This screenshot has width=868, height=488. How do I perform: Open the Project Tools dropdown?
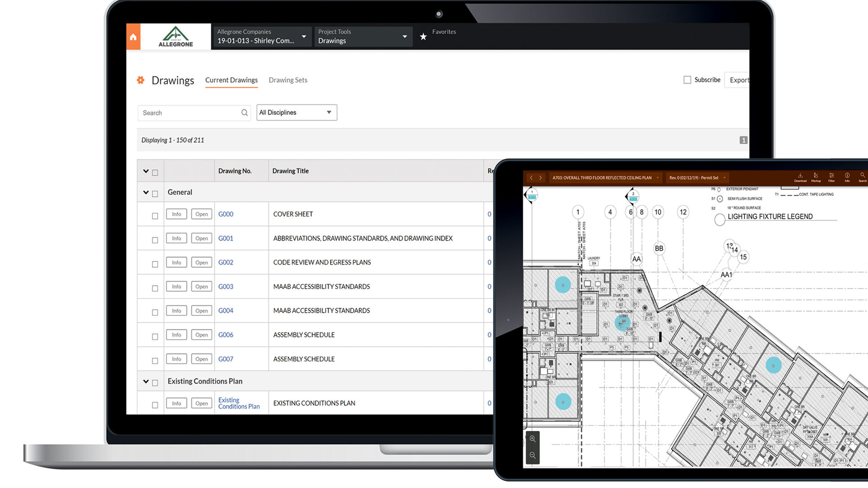pos(363,36)
